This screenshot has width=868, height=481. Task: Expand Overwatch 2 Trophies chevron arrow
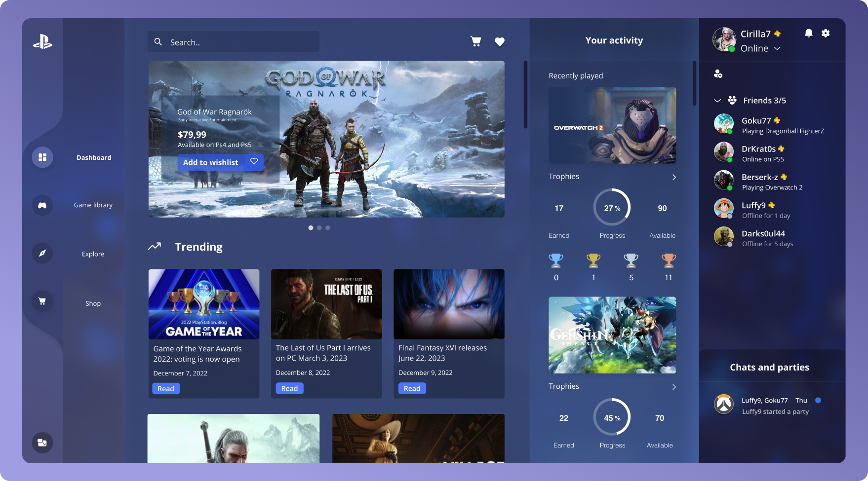(674, 177)
